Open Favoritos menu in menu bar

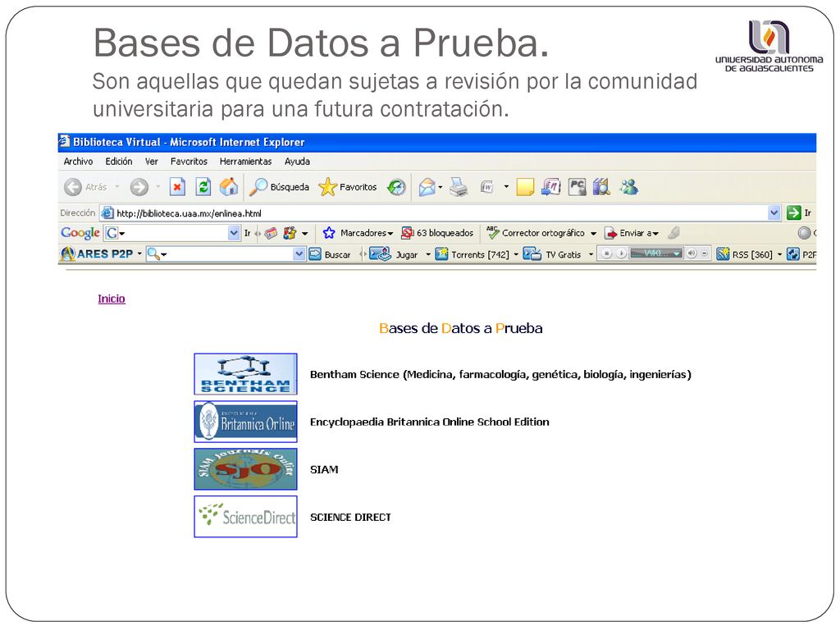pos(189,162)
